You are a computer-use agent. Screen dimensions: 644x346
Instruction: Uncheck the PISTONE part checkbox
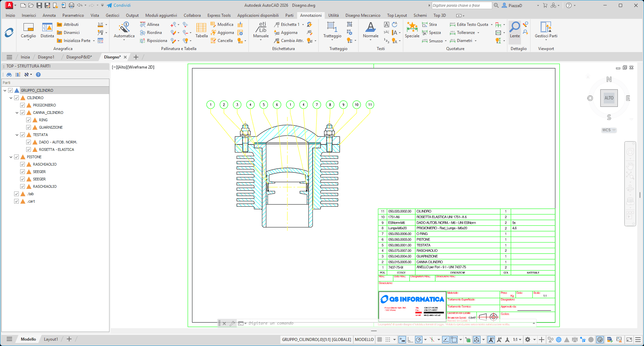[x=16, y=157]
